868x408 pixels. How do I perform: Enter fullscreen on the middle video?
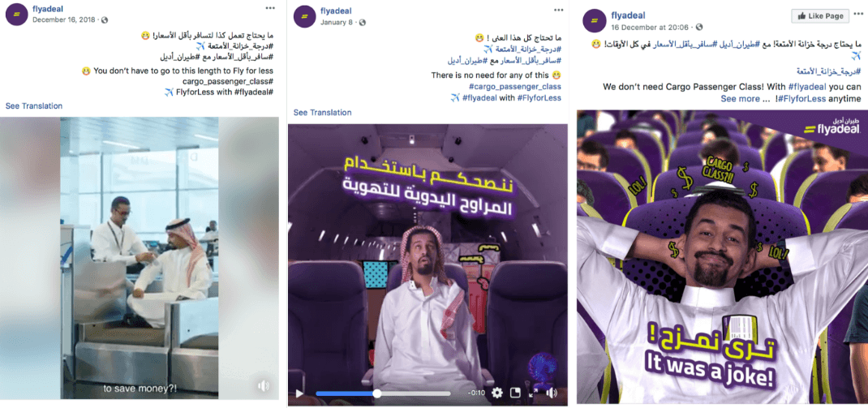(534, 393)
